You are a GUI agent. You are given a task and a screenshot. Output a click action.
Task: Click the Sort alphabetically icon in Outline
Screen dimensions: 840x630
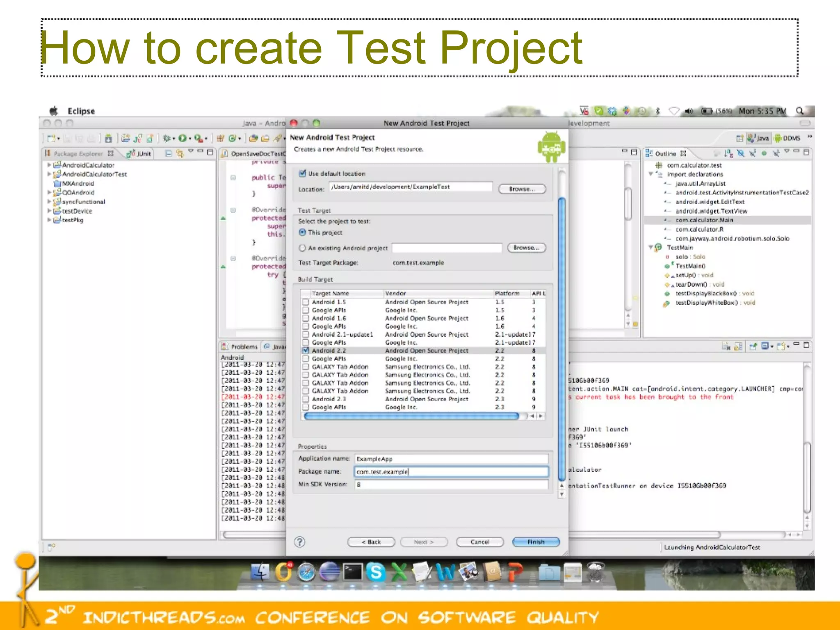[x=728, y=153]
